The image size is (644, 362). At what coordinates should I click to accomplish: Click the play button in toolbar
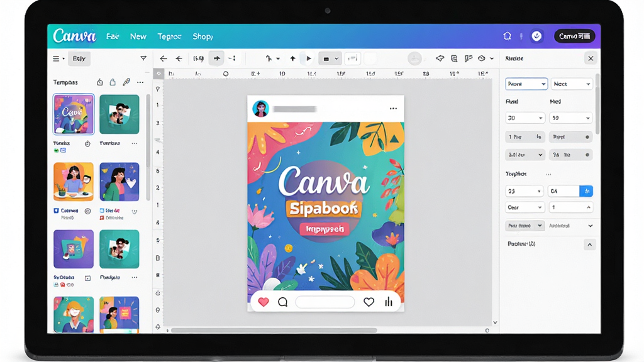tap(308, 58)
